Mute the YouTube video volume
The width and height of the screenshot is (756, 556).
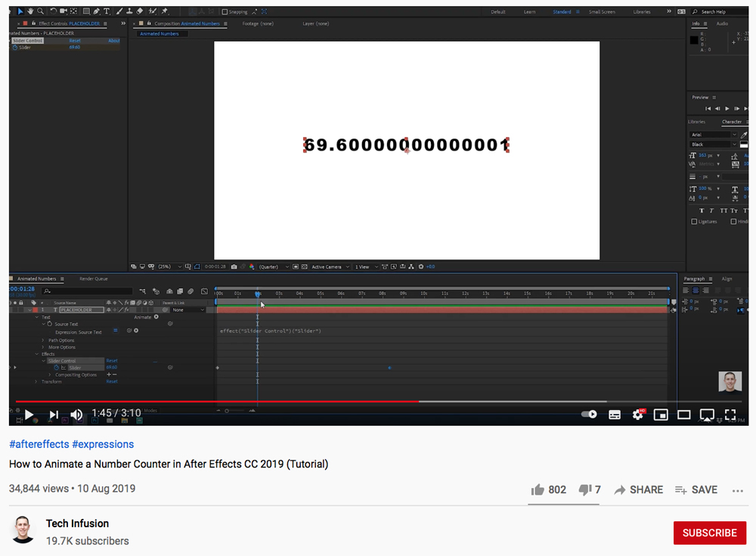click(x=76, y=415)
